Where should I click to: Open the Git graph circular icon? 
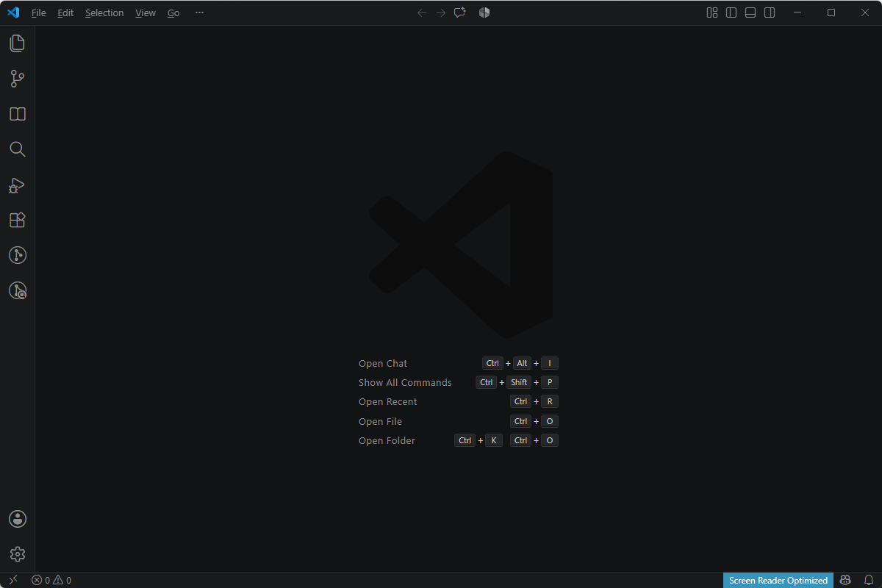pos(18,255)
